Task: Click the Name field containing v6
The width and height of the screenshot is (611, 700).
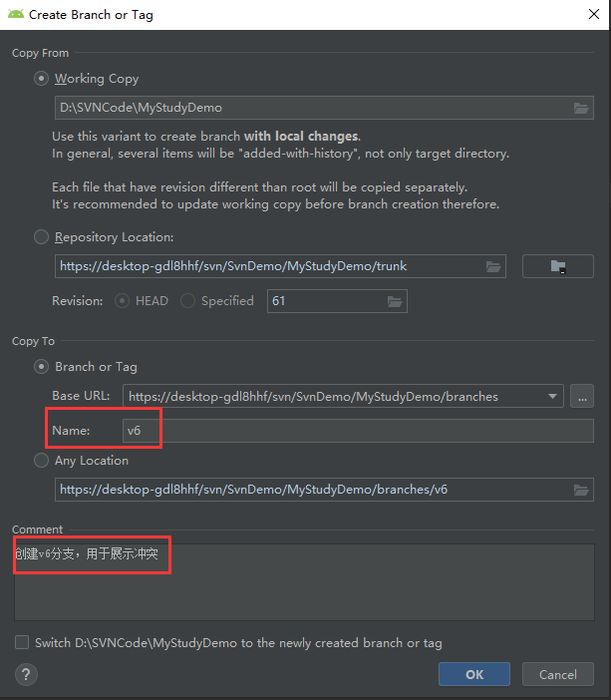Action: 358,431
